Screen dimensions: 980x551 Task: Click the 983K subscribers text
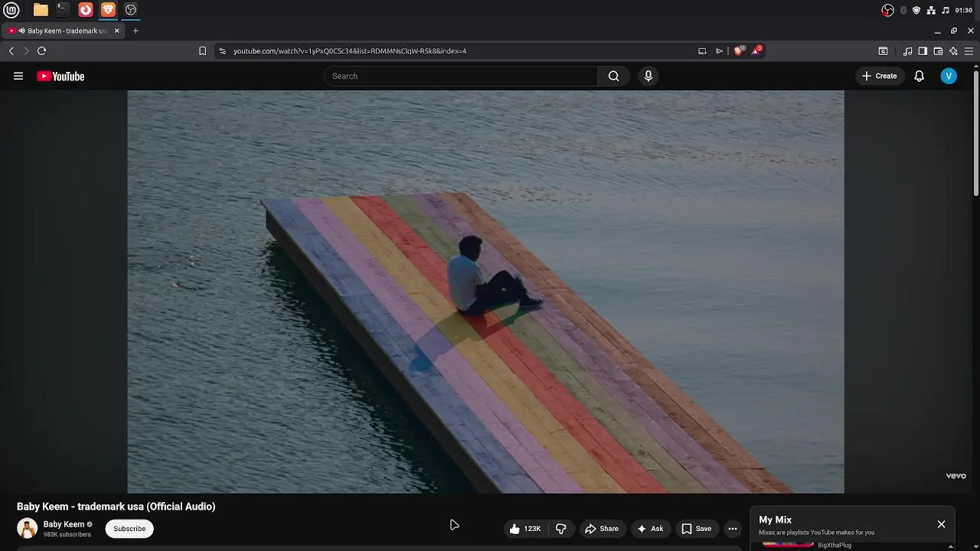point(67,534)
